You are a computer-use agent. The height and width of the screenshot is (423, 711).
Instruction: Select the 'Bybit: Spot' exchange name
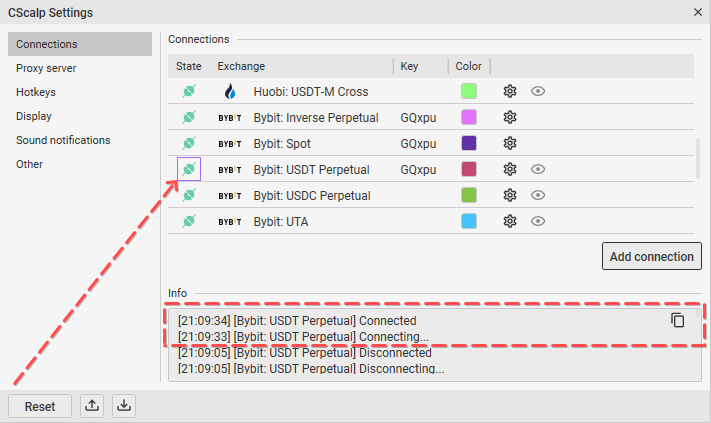282,144
